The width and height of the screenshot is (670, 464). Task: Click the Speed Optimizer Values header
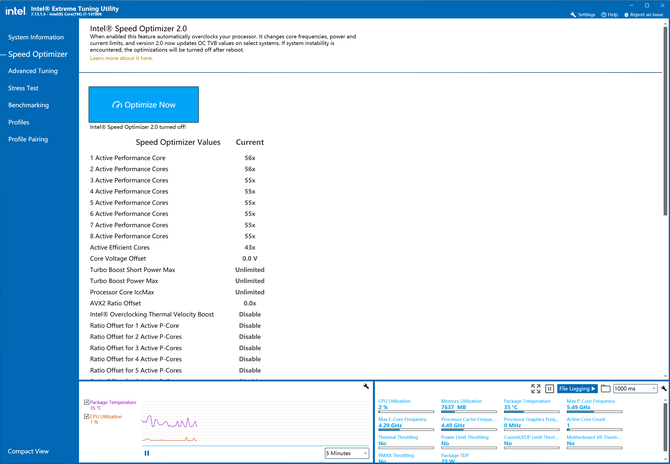[178, 142]
